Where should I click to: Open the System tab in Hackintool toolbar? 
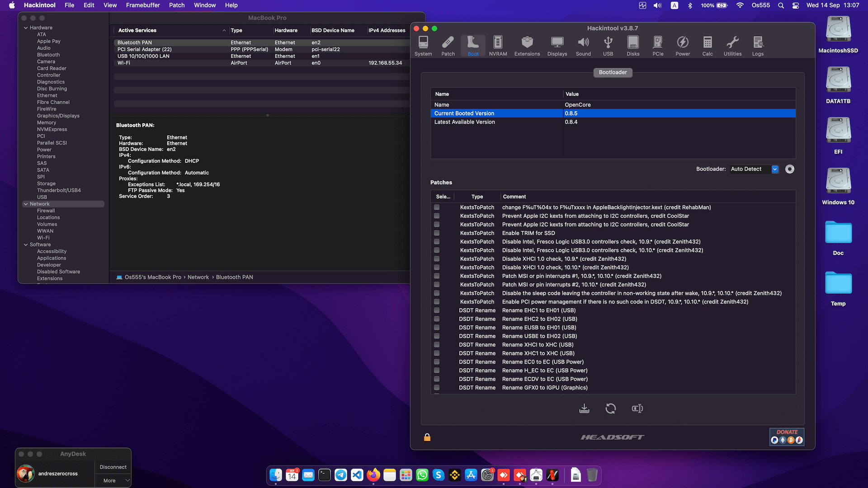(x=423, y=46)
